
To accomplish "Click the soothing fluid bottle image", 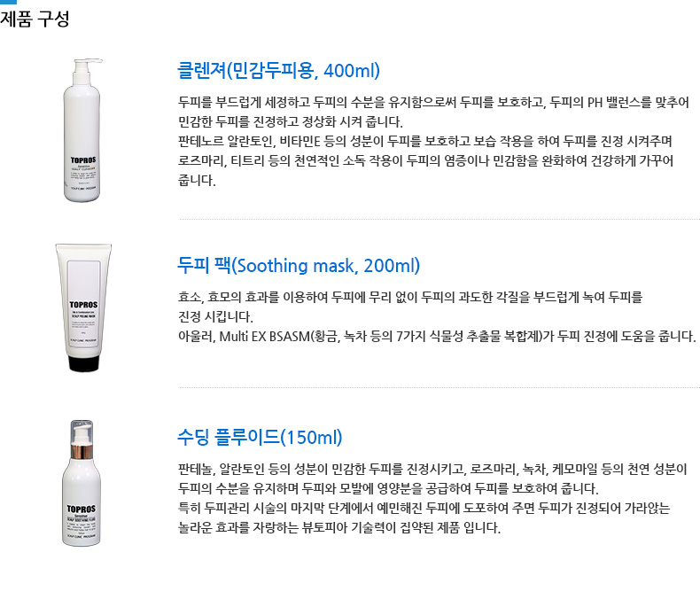I will (82, 483).
